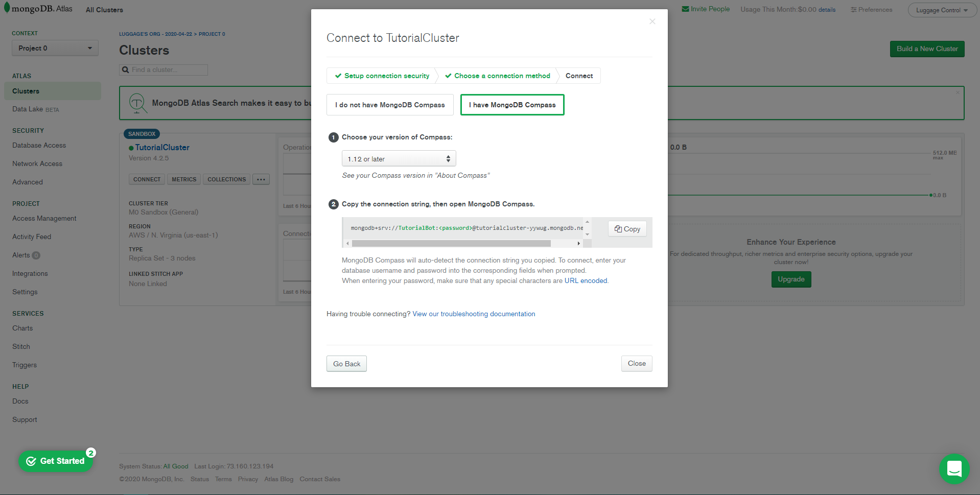Open Database Access in sidebar
The height and width of the screenshot is (495, 980).
point(39,146)
